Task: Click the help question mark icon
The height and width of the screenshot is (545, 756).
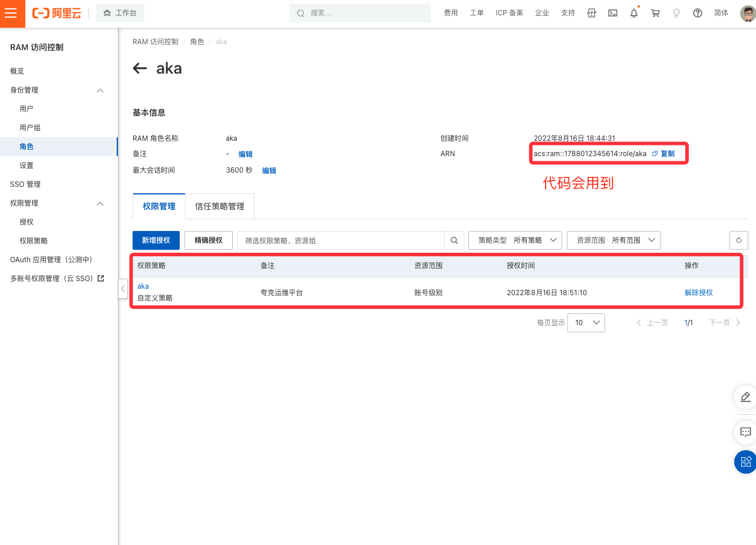Action: [698, 13]
